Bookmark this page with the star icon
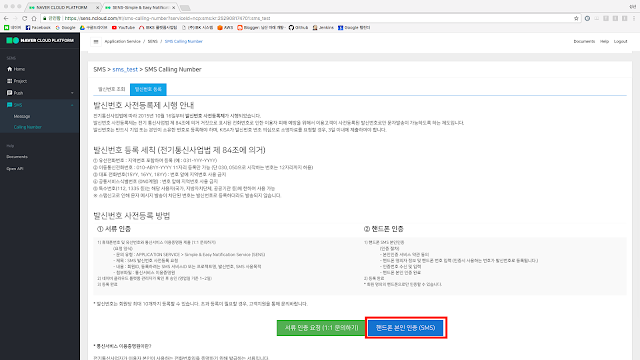Viewport: 640px width, 360px height. 576,18
